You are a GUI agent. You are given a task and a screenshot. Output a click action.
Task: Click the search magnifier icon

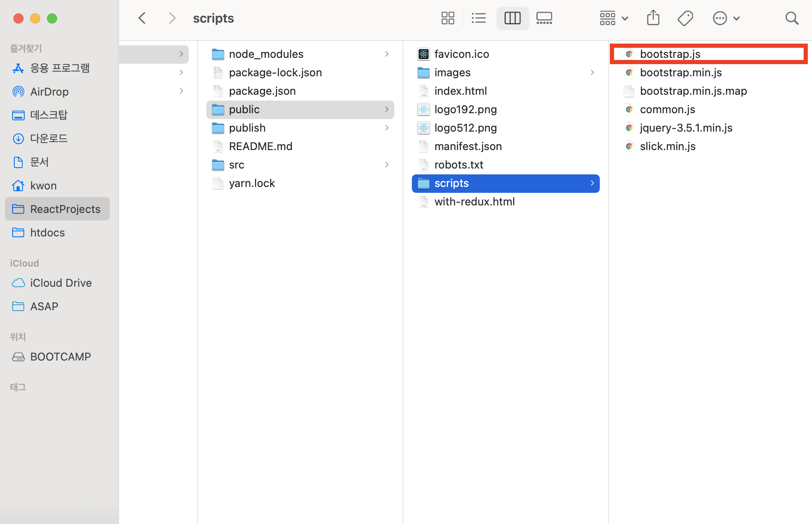click(x=791, y=18)
